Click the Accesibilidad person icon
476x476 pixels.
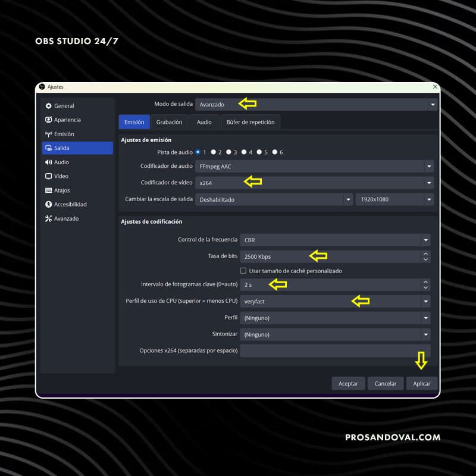tap(48, 204)
